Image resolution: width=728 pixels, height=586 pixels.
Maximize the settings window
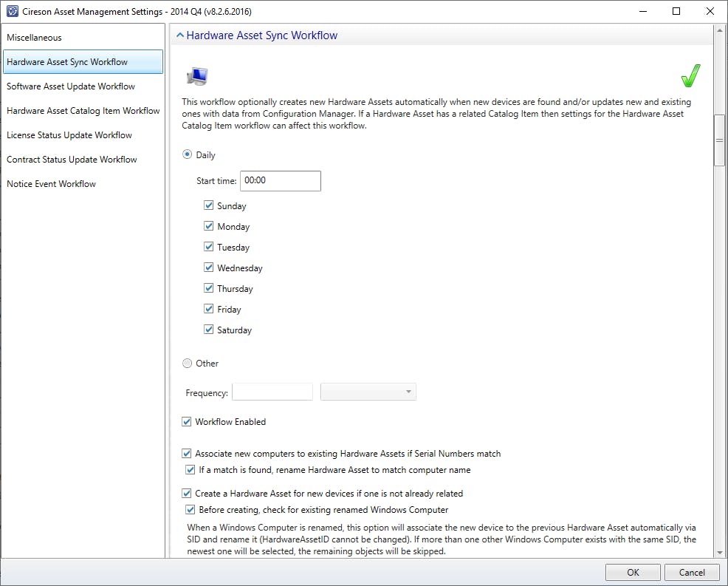(676, 11)
